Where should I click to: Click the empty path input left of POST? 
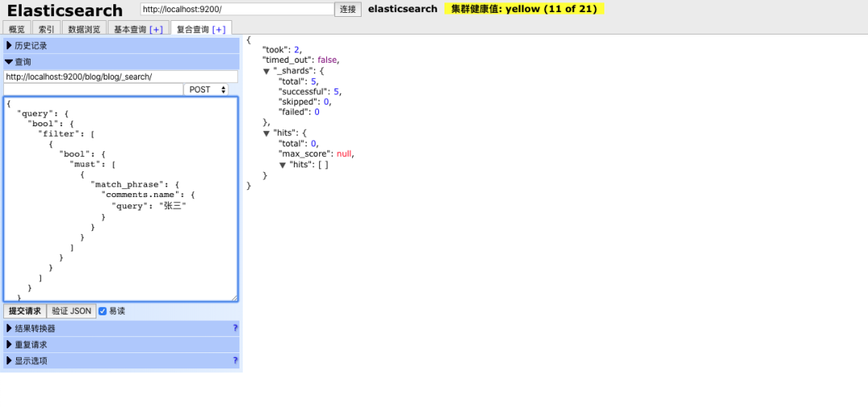pos(93,90)
